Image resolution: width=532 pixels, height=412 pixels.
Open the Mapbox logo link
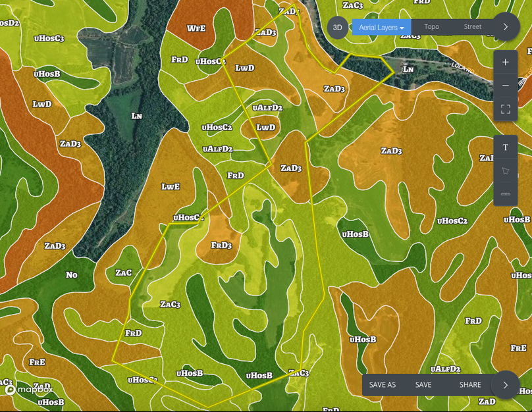[29, 390]
